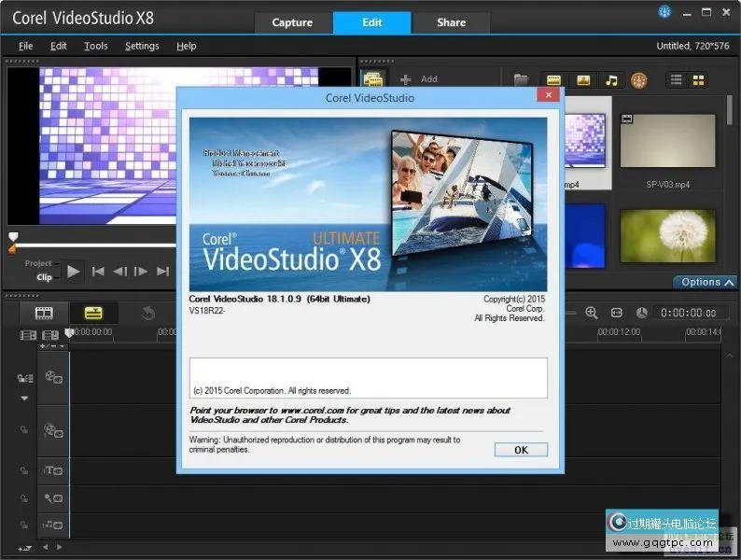Click the Zoom In magnifier on the timeline
The image size is (741, 560).
click(591, 313)
